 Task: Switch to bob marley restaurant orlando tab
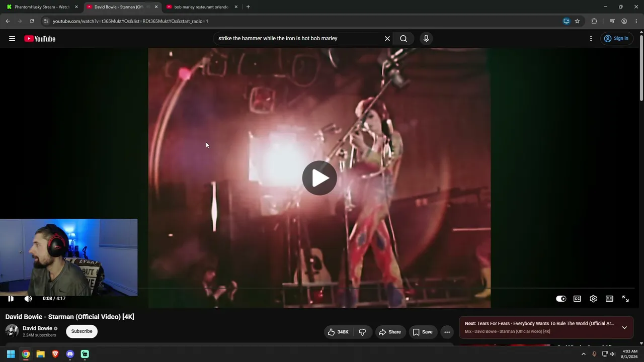pos(201,7)
